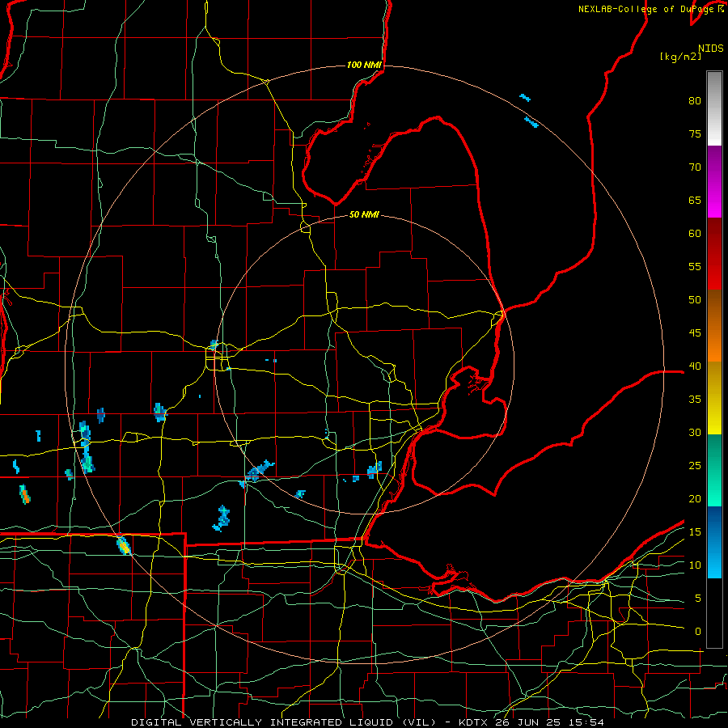Viewport: 728px width, 728px height.
Task: Click the 20 value on the color scale
Action: tap(695, 498)
